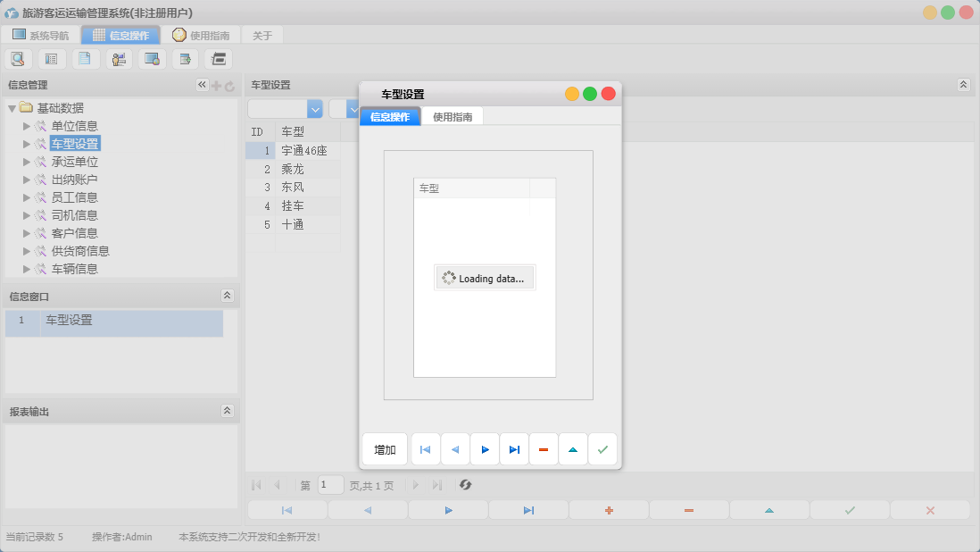Click the person with chart toolbar icon
Screen dimensions: 980x552
119,59
